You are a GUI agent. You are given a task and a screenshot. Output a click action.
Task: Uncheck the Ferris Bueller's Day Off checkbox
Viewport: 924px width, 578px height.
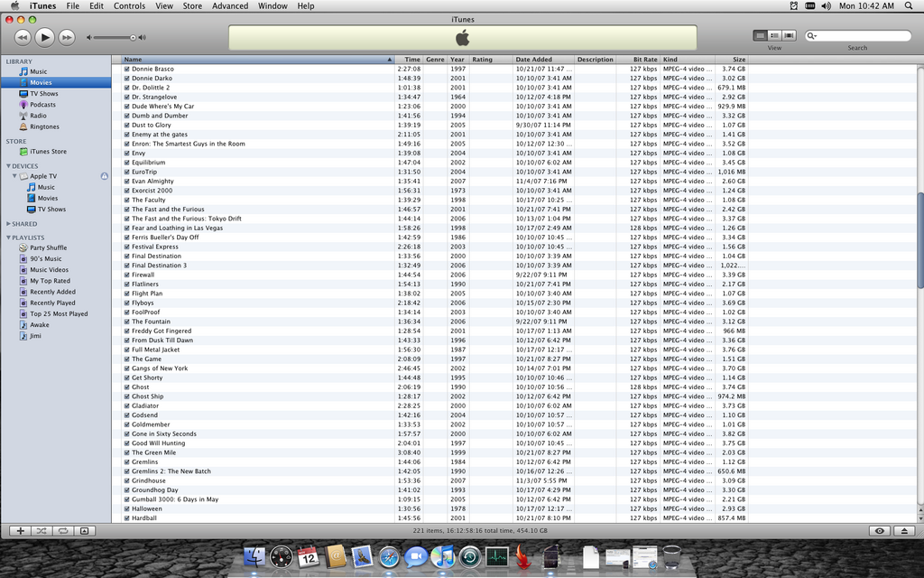pyautogui.click(x=126, y=238)
